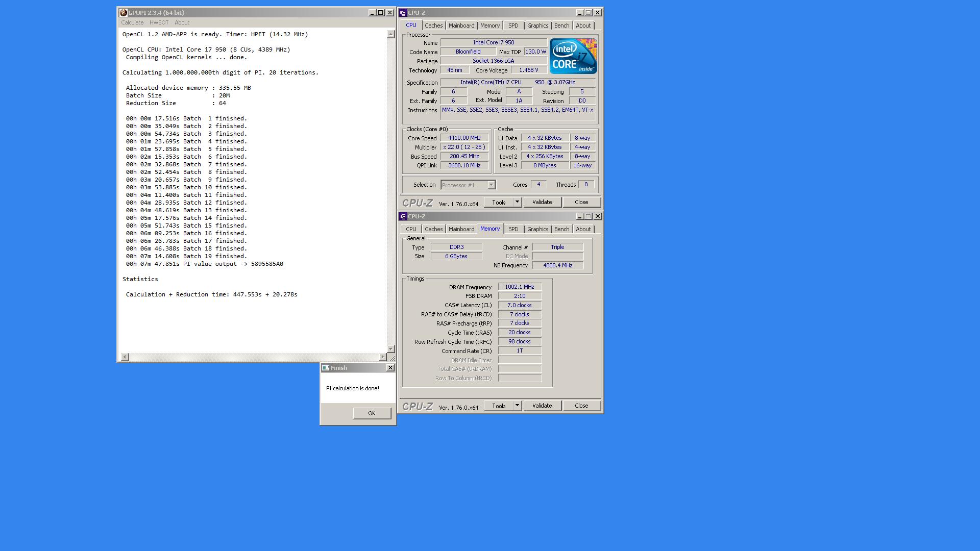Click the Command Rate value 1T
Viewport: 980px width, 551px height.
pos(520,350)
